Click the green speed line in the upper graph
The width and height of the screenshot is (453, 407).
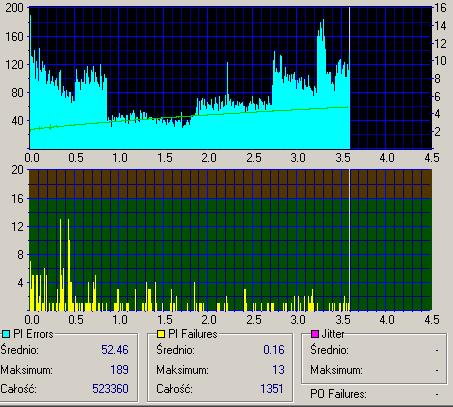pos(189,116)
